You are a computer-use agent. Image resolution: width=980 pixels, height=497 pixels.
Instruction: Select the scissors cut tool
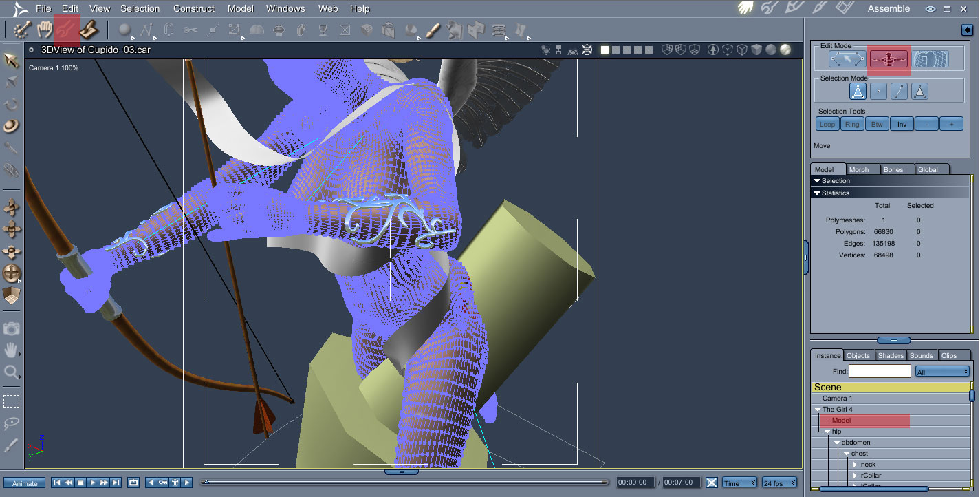190,30
